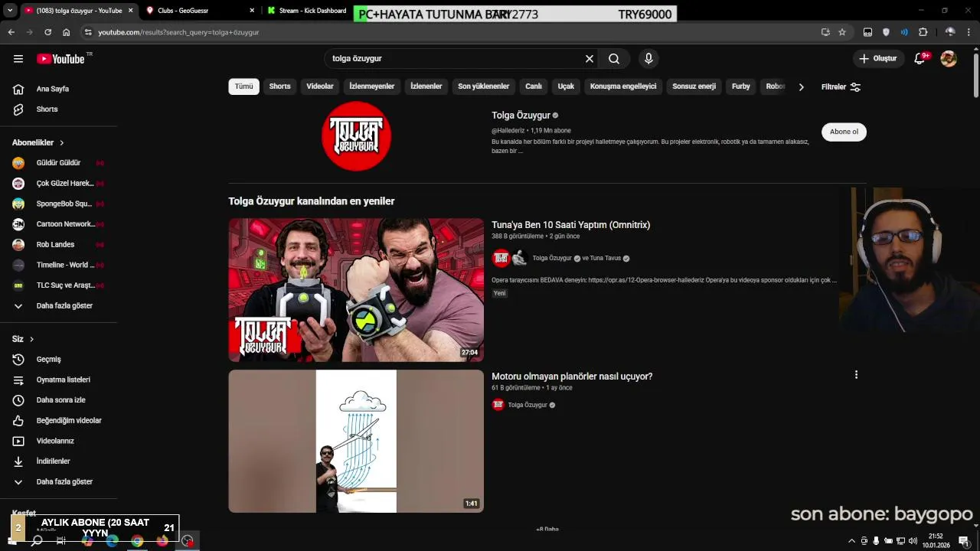Open the Omnitrix video thumbnail

[356, 290]
